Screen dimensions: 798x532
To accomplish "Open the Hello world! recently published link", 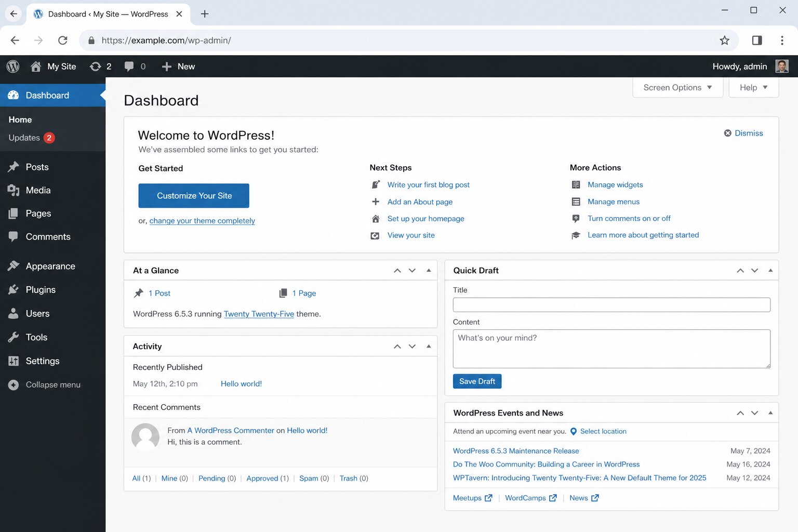I will (x=241, y=384).
